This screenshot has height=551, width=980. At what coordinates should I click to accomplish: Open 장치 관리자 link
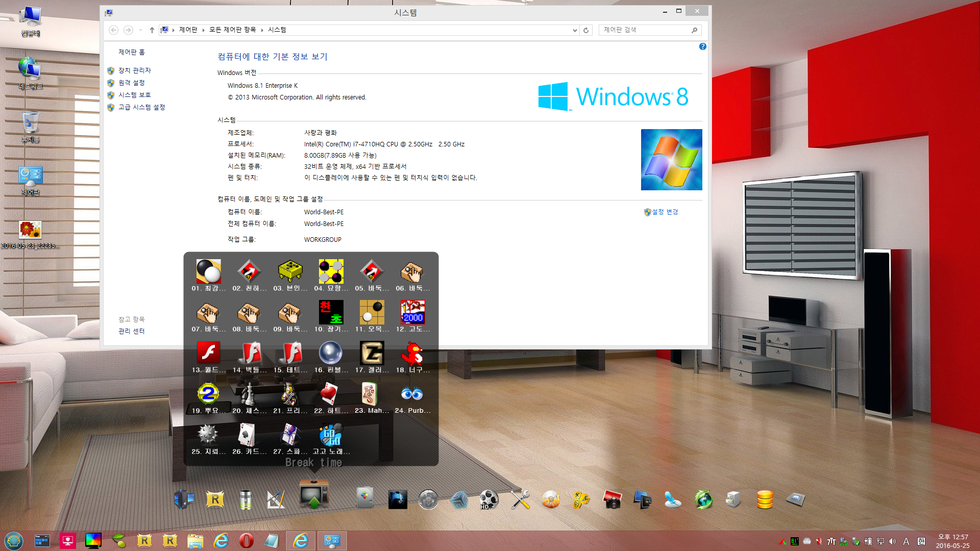pyautogui.click(x=135, y=70)
